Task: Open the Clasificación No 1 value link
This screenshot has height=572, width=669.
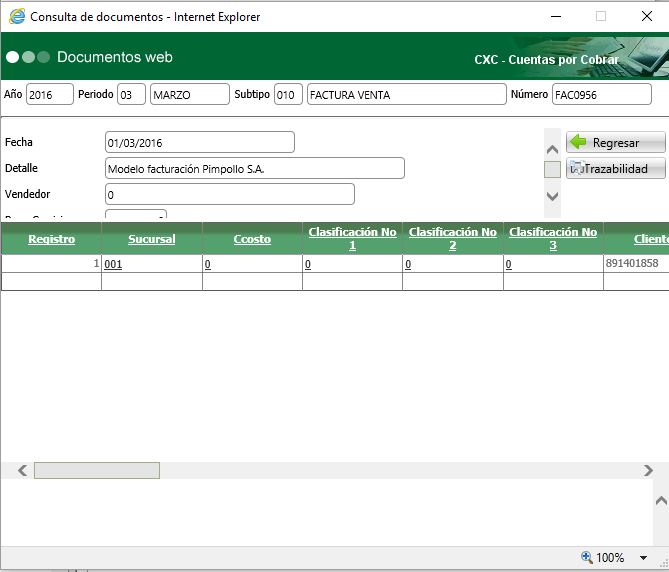Action: pos(308,264)
